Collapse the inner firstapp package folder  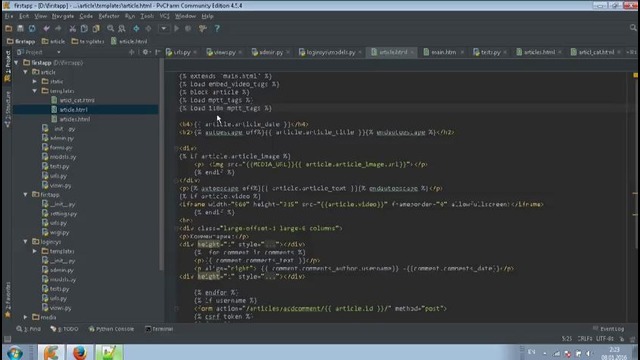pos(26,195)
